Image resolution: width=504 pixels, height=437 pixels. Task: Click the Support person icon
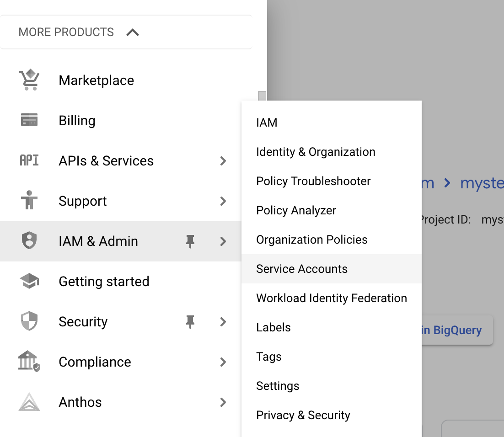(29, 201)
